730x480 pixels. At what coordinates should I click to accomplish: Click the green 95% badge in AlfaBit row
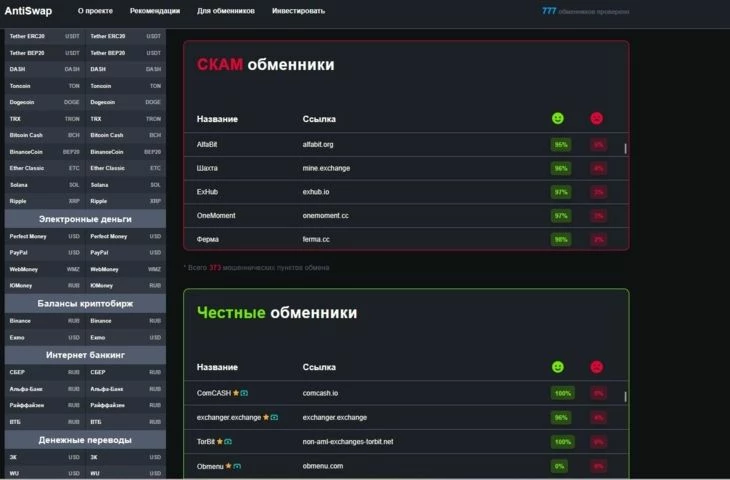pos(561,145)
